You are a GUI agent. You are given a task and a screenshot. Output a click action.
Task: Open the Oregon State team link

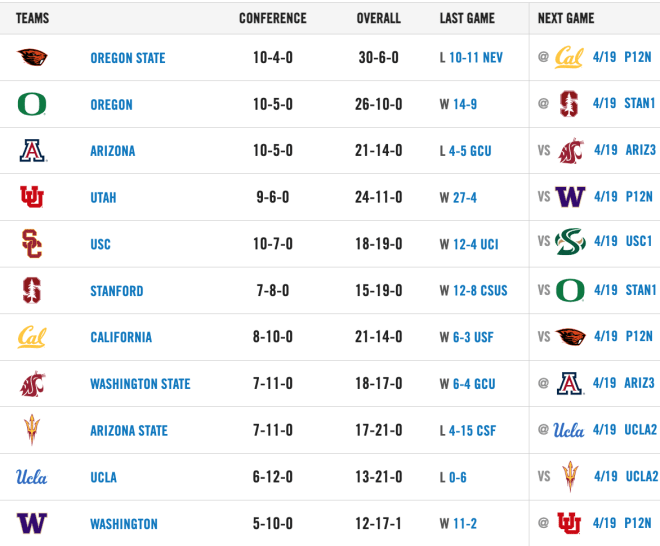coord(128,58)
